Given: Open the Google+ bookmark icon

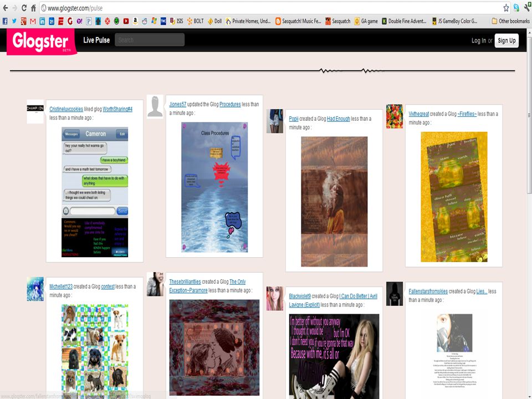Looking at the screenshot, I should (x=23, y=21).
